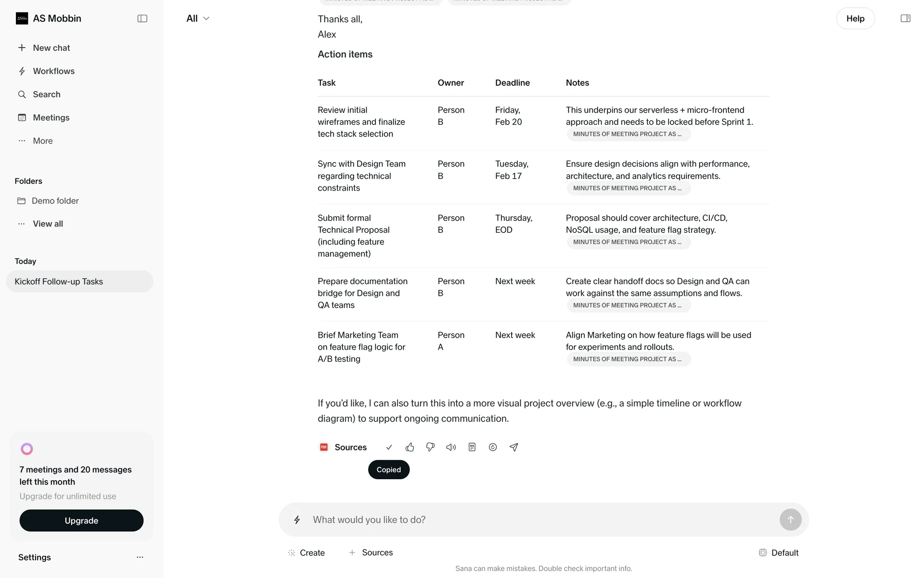Viewport: 924px width, 578px height.
Task: Click the copied checkmark icon
Action: (x=389, y=447)
